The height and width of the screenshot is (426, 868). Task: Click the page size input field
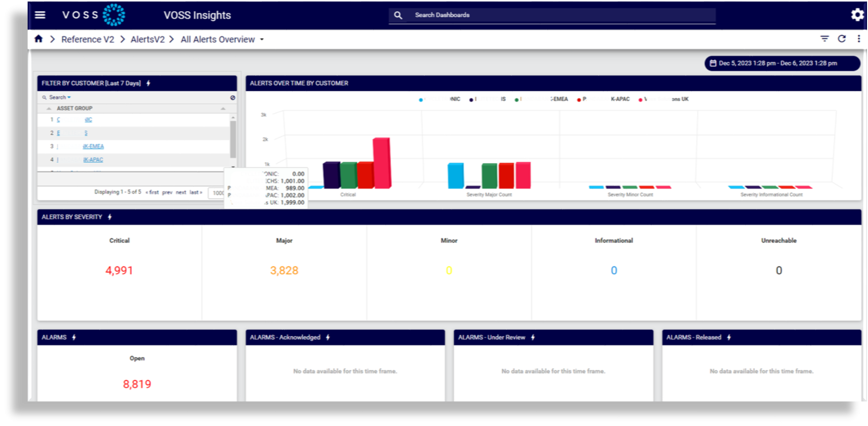coord(216,193)
